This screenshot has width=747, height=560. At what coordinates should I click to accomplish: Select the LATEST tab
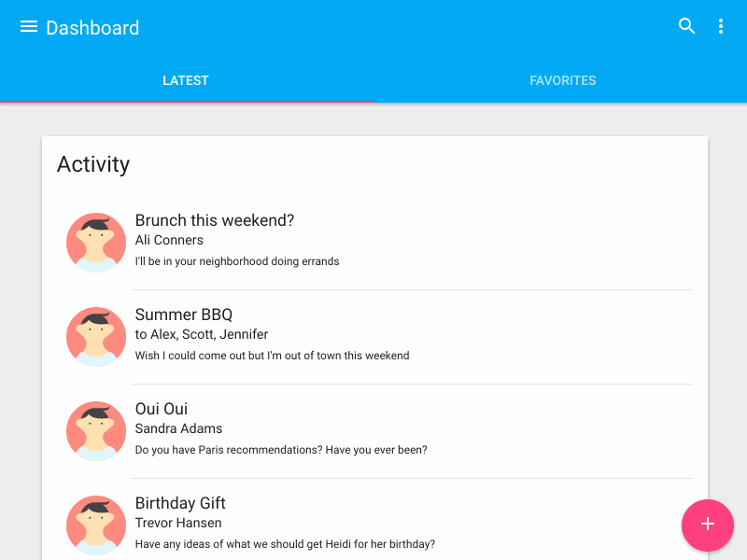(x=185, y=80)
